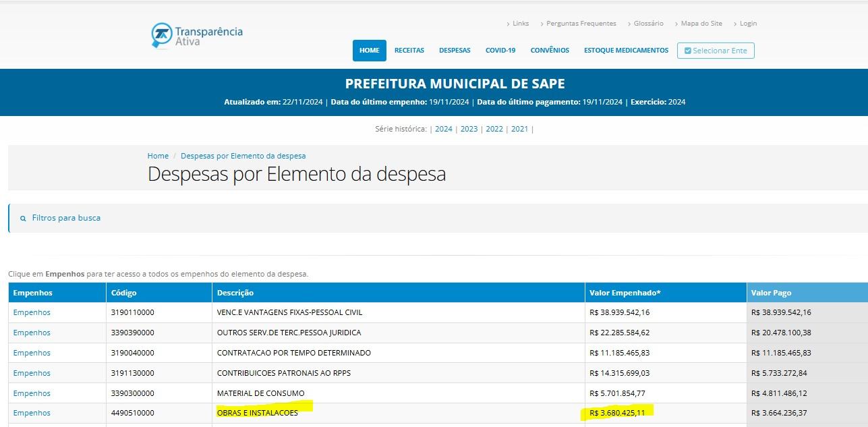The height and width of the screenshot is (427, 868).
Task: Click code cell 3191130000
Action: tap(133, 373)
